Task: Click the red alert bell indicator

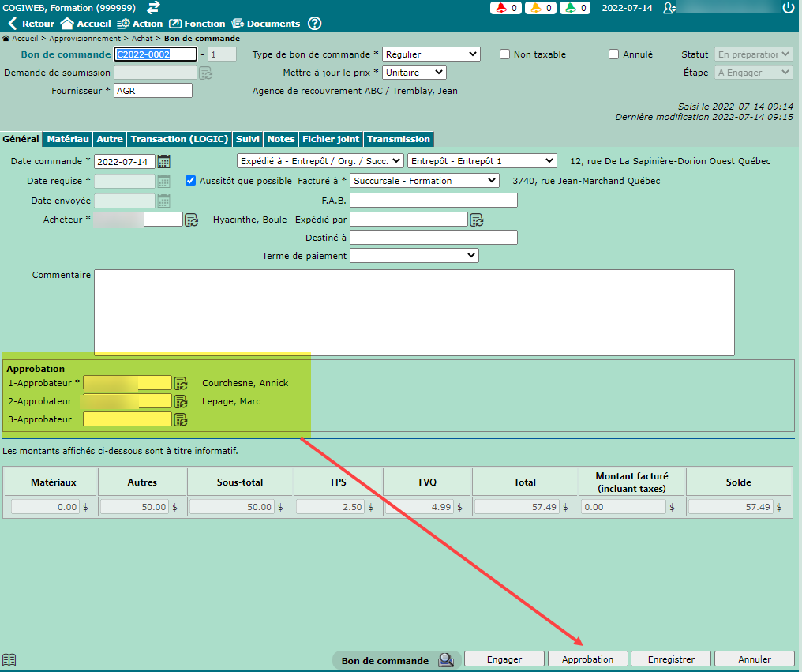Action: [505, 8]
